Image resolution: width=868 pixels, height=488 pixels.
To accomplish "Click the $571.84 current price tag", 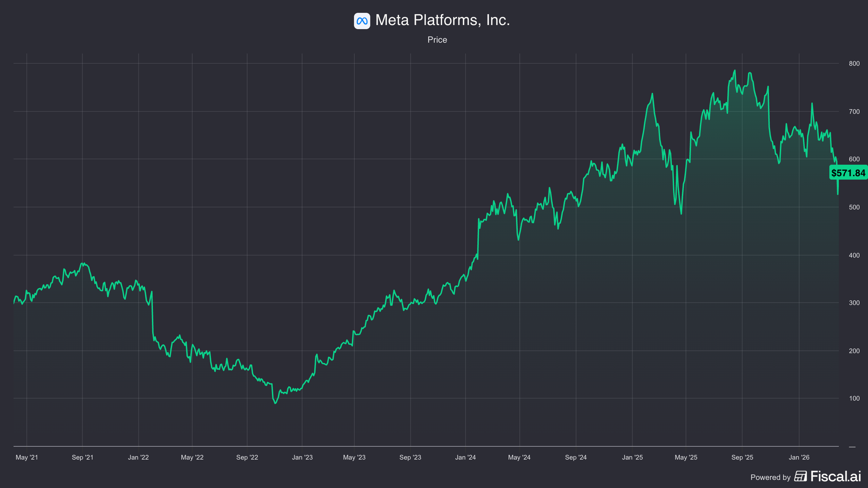I will pyautogui.click(x=848, y=173).
